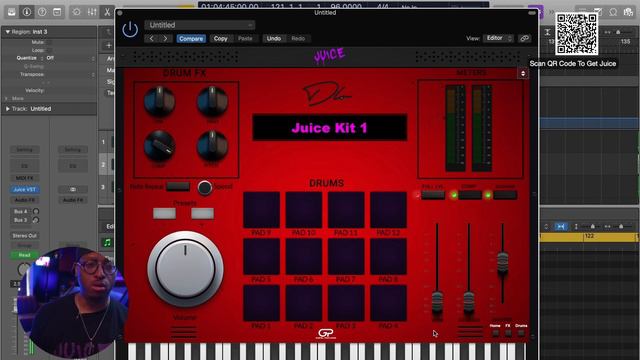
Task: Click the plugin link chain icon
Action: point(524,38)
